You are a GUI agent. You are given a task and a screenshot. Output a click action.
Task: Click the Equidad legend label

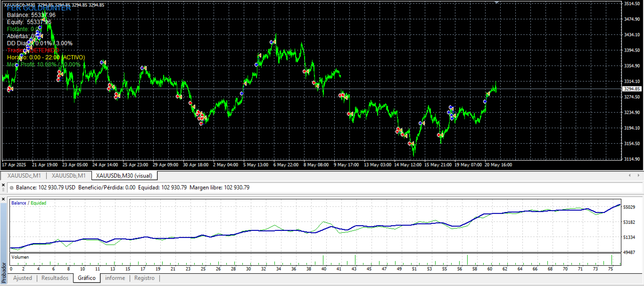39,203
